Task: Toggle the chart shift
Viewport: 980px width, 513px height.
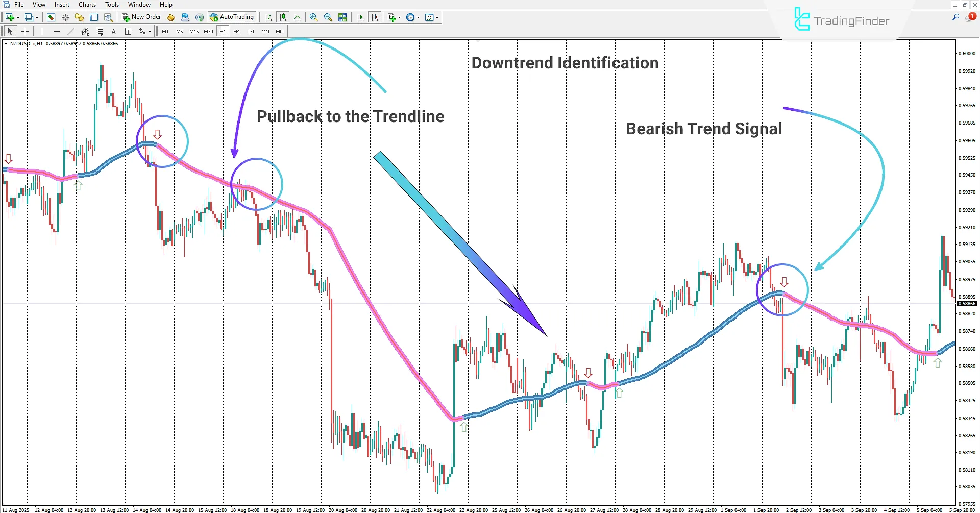Action: 375,17
